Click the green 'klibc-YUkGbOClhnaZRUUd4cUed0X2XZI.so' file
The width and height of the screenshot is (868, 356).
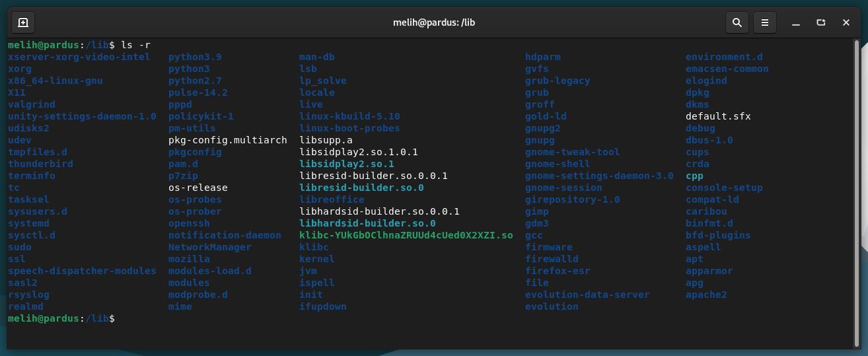[x=406, y=235]
